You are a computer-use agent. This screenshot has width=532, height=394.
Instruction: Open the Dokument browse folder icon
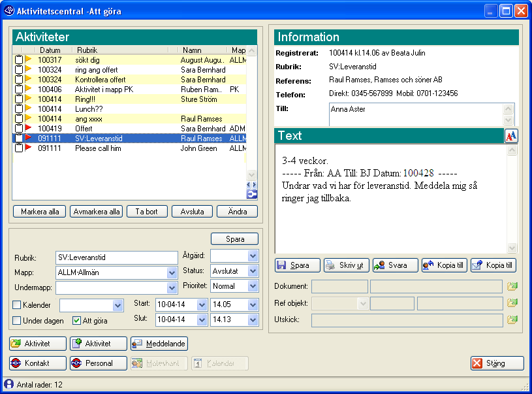coord(512,286)
